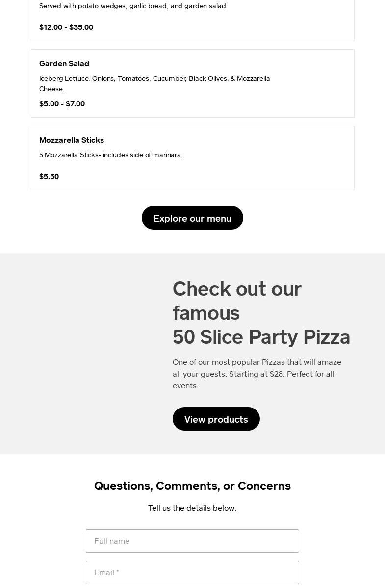
Task: Click the $5.50 Mozzarella Sticks price
Action: click(49, 176)
